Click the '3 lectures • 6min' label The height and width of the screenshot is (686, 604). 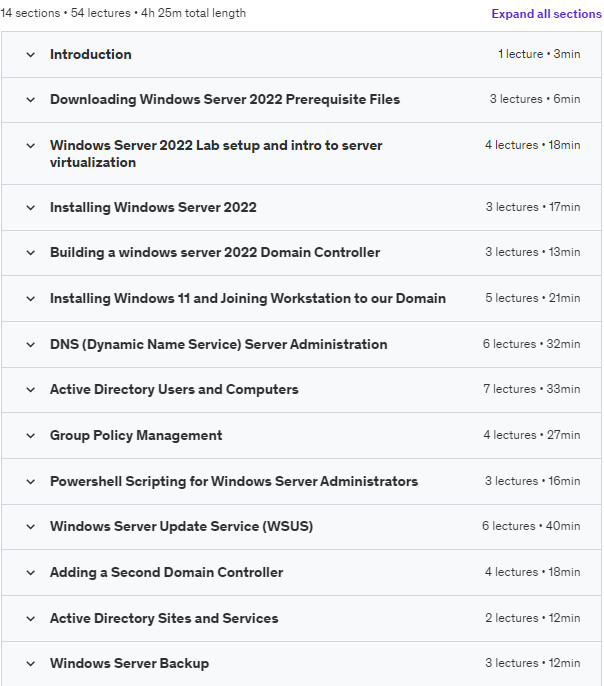[x=535, y=99]
